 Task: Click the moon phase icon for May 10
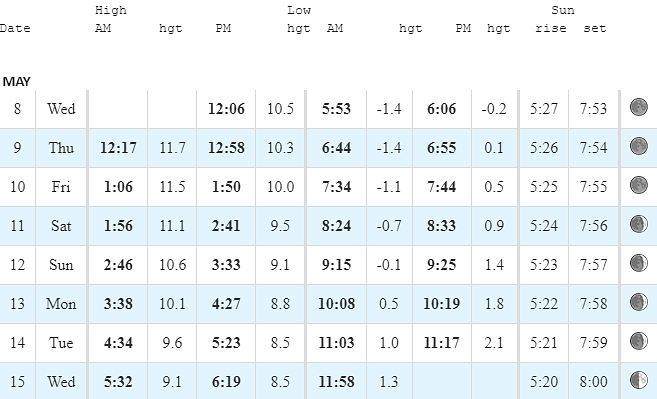click(x=639, y=185)
